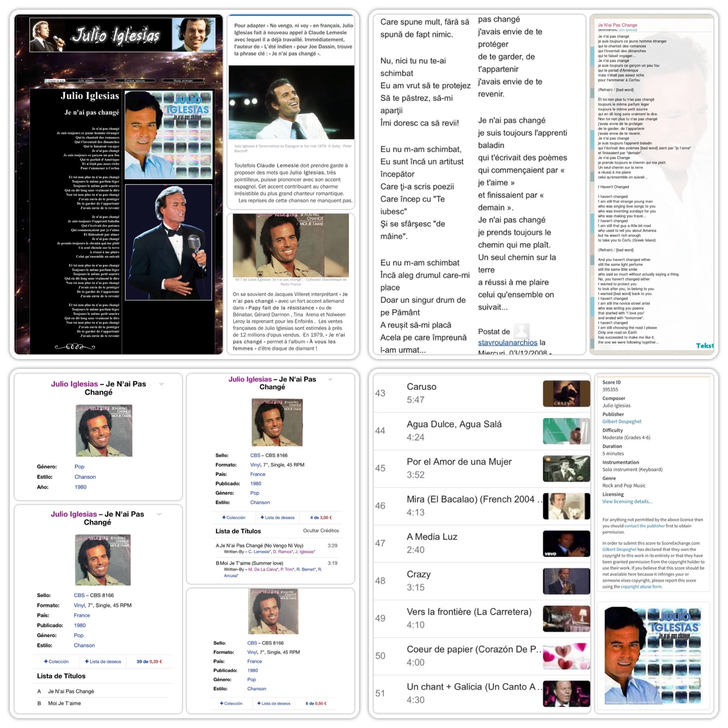Viewport: 728px width, 728px height.
Task: Open the 45 tours record sleeve image
Action: (291, 245)
